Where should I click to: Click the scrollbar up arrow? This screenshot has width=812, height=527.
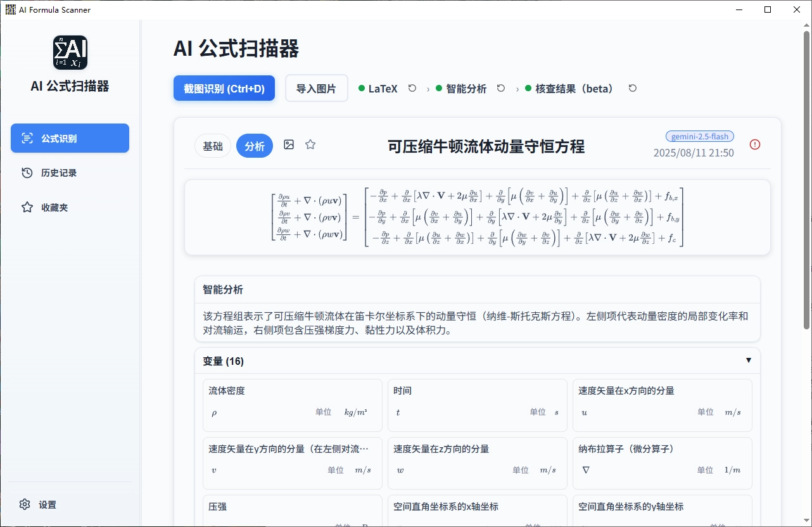tap(806, 25)
